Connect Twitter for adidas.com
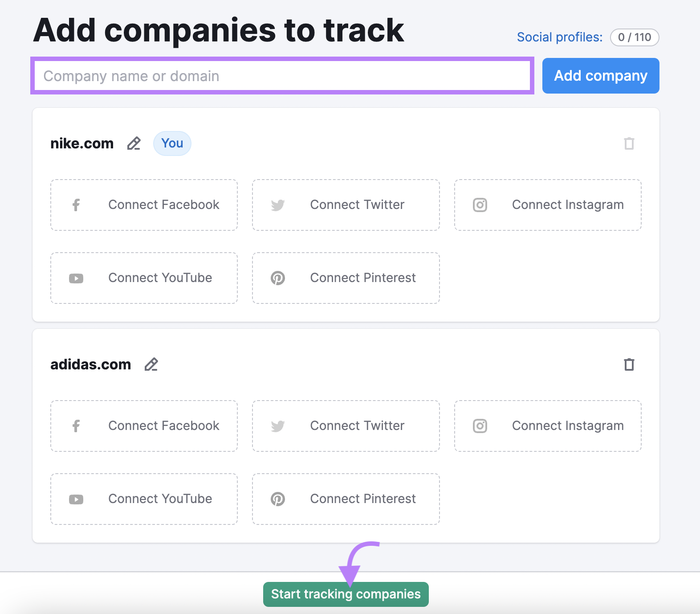The image size is (700, 614). point(346,426)
